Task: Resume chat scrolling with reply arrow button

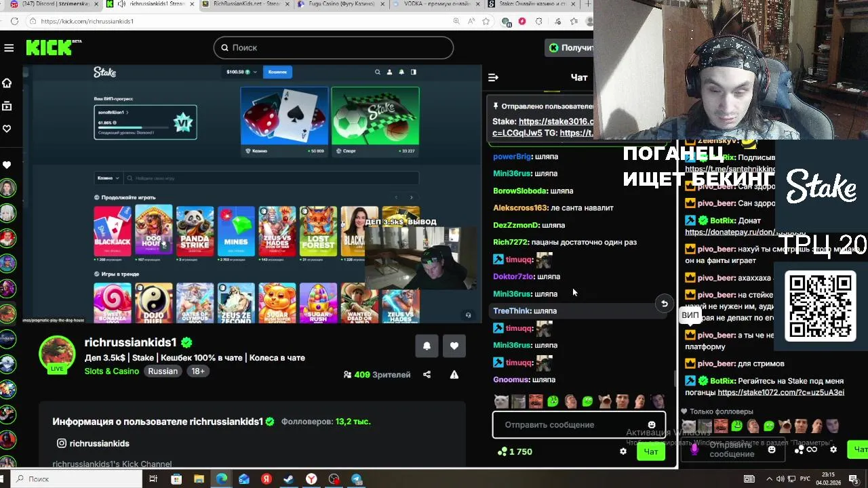Action: tap(665, 304)
